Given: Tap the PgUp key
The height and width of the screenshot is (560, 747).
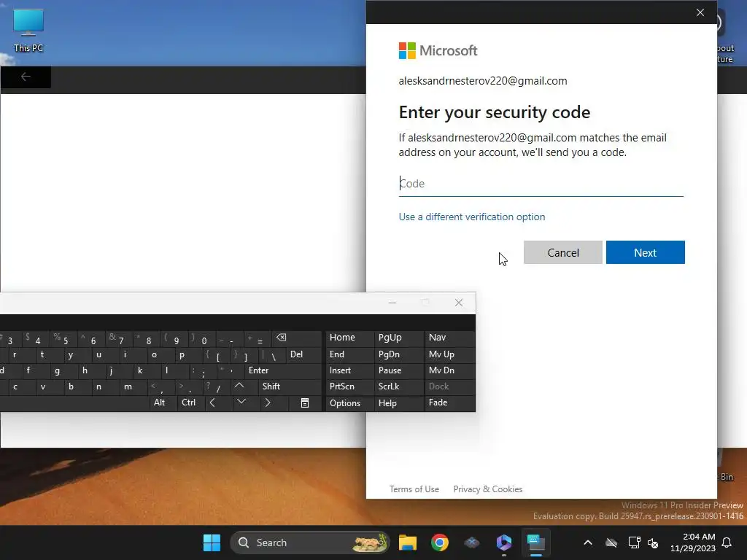Looking at the screenshot, I should pyautogui.click(x=399, y=338).
